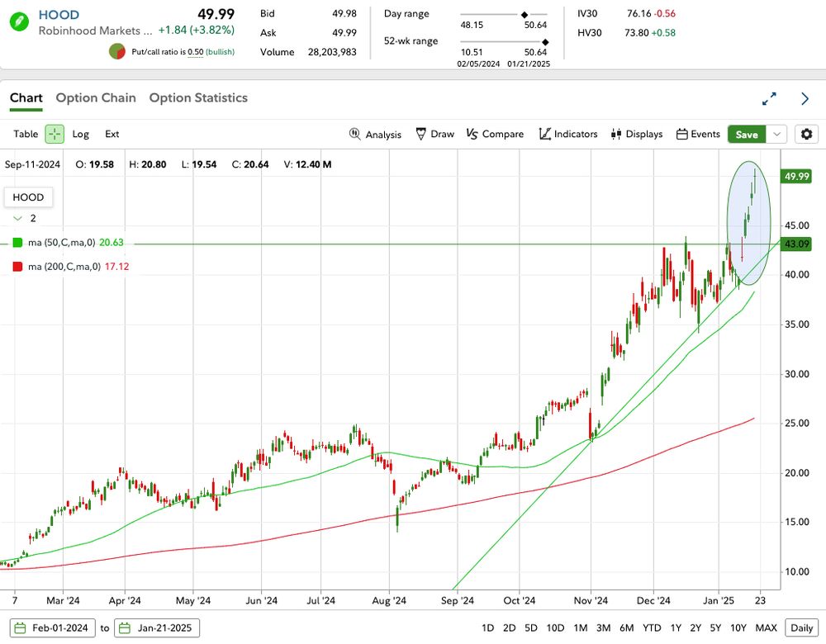Viewport: 826px width, 644px height.
Task: Select the MAX time range
Action: tap(766, 628)
